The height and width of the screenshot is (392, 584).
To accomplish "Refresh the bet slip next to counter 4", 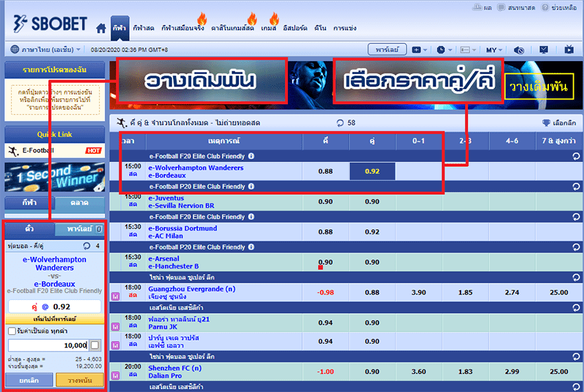I will coord(87,246).
